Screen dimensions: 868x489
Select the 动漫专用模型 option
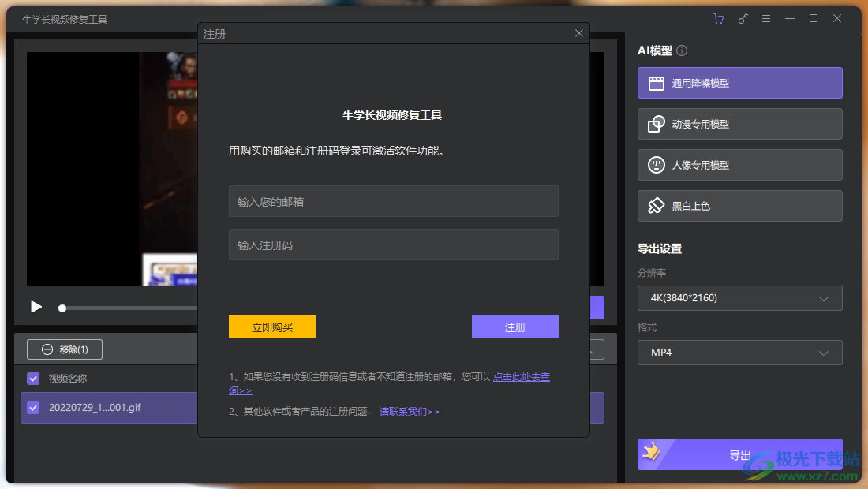(739, 124)
